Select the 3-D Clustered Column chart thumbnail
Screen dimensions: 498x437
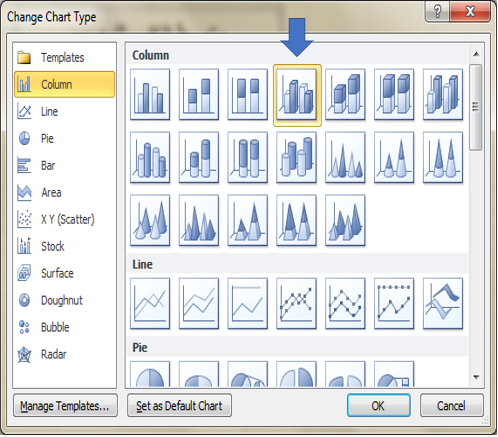coord(297,95)
